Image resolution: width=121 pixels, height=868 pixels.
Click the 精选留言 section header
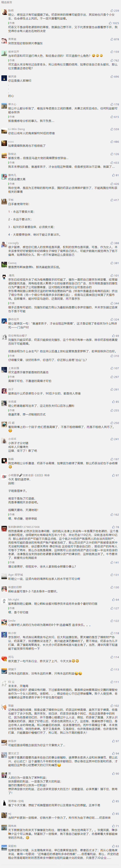(7, 2)
